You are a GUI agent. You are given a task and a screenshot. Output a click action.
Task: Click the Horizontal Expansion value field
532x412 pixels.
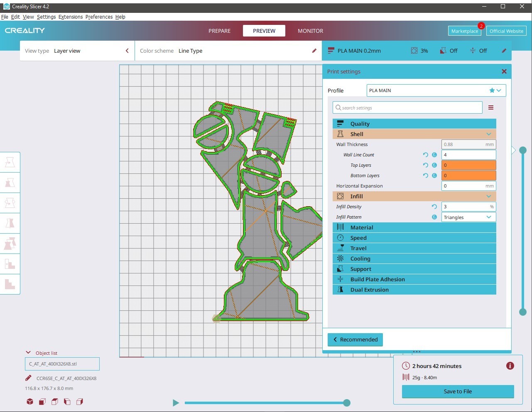tap(468, 186)
